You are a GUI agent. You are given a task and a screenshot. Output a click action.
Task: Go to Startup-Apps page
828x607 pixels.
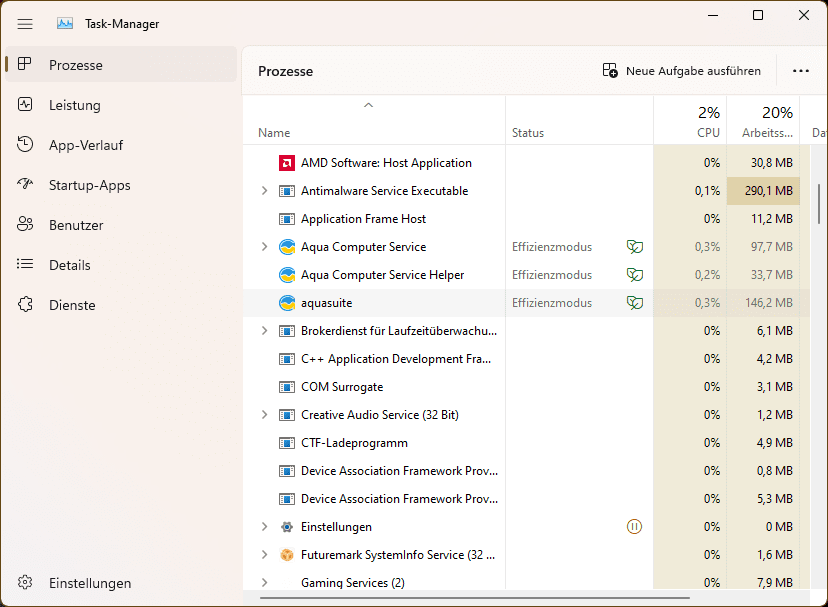(x=121, y=185)
